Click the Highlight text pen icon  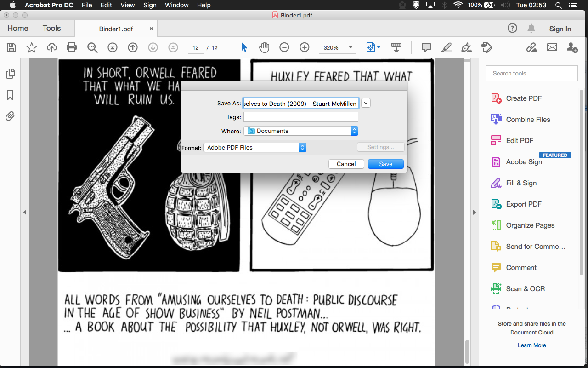tap(446, 47)
